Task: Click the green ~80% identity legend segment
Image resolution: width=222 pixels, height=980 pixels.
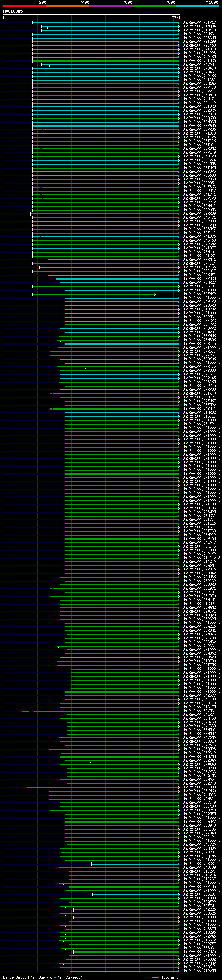Action: 154,6
